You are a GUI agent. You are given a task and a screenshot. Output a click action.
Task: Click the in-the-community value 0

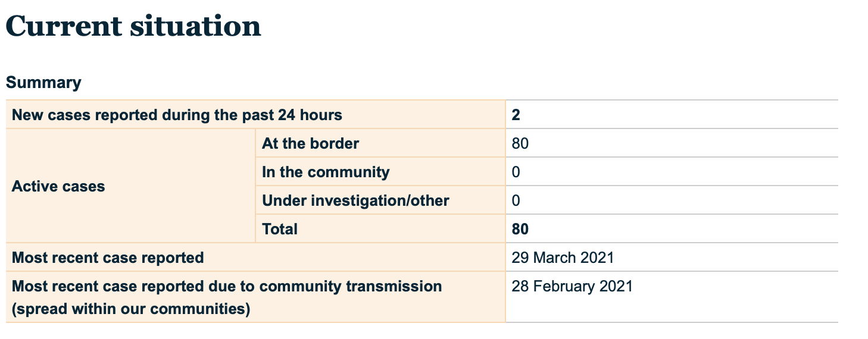(x=516, y=172)
